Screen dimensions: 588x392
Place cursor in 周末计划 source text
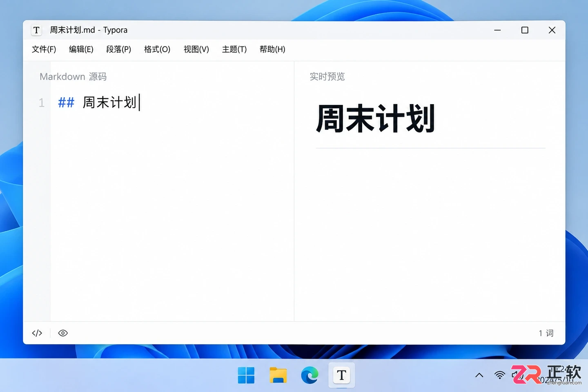(x=109, y=102)
